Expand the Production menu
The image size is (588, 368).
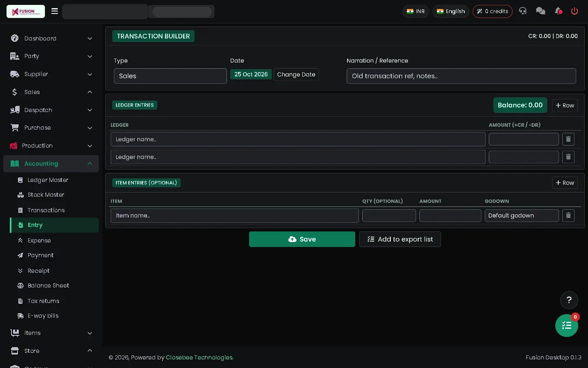coord(51,146)
